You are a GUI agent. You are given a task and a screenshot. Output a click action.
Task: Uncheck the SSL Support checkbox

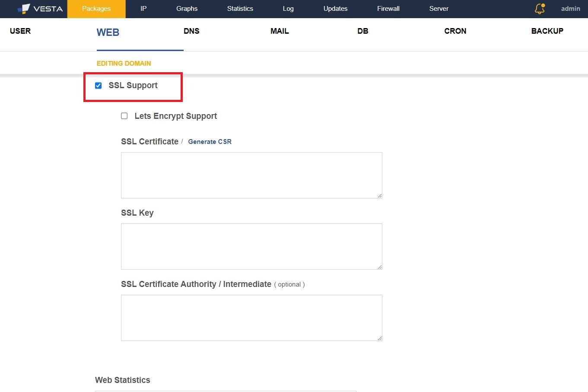(98, 86)
